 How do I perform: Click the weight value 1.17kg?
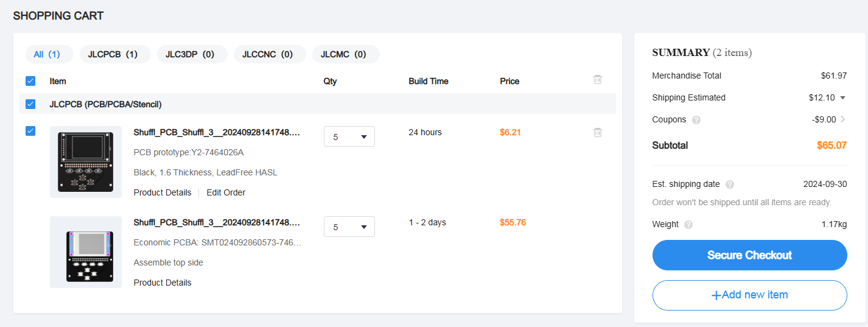click(x=834, y=224)
